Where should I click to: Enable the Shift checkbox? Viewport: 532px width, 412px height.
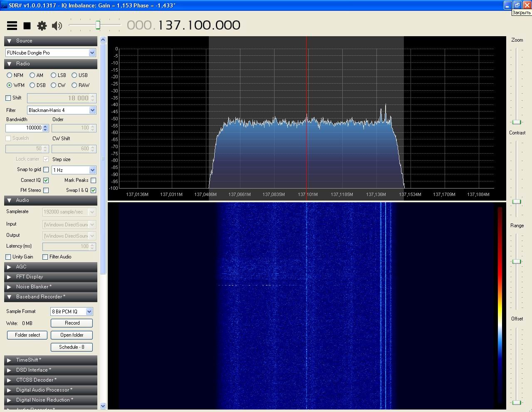[8, 98]
